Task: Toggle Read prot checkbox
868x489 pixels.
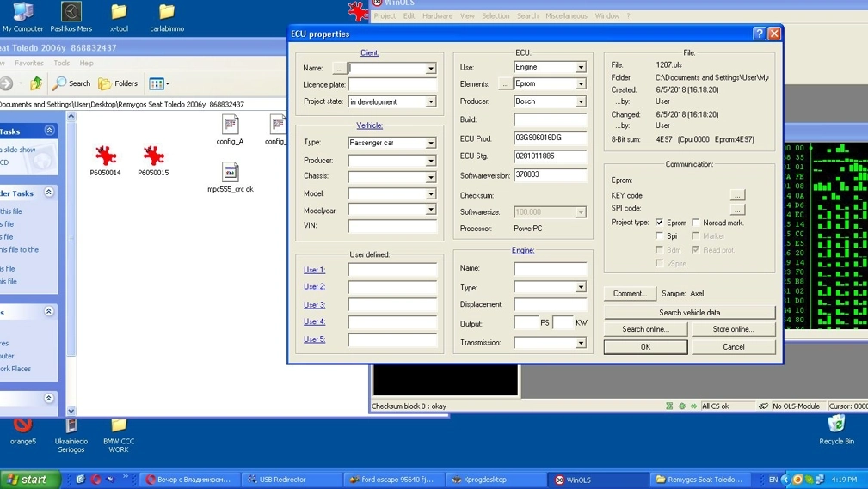Action: tap(696, 249)
